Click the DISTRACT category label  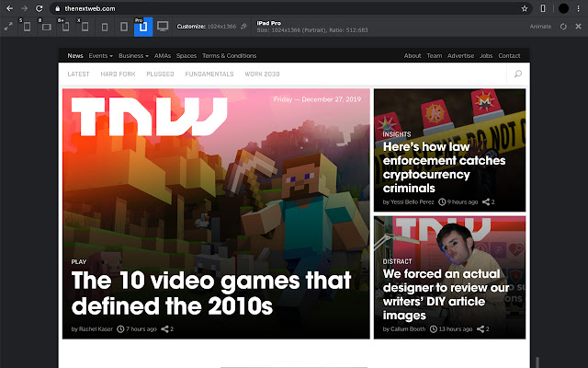(x=397, y=261)
